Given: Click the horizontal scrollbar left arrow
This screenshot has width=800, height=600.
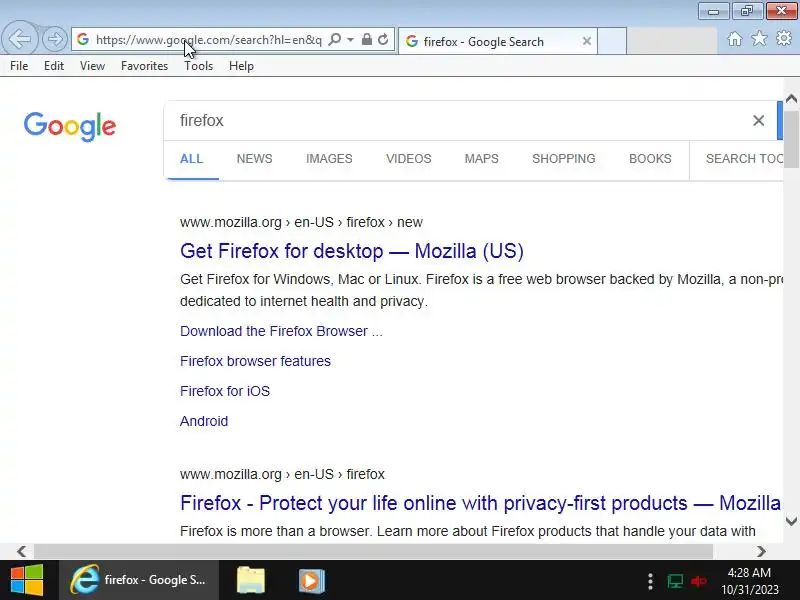Looking at the screenshot, I should pyautogui.click(x=21, y=551).
